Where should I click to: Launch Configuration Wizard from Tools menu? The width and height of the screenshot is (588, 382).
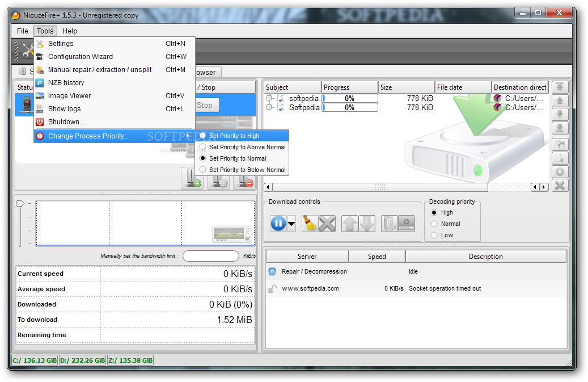pyautogui.click(x=115, y=57)
